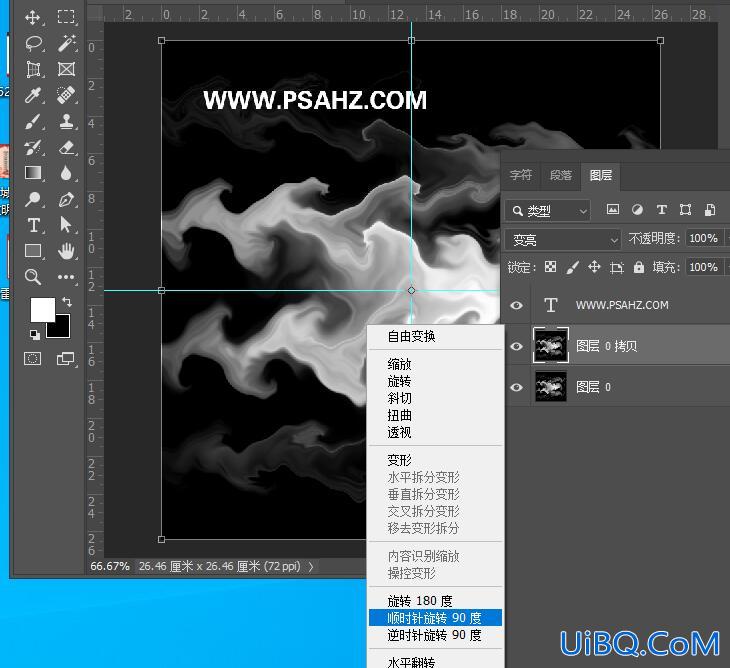Select the Move tool
The width and height of the screenshot is (730, 668).
33,18
